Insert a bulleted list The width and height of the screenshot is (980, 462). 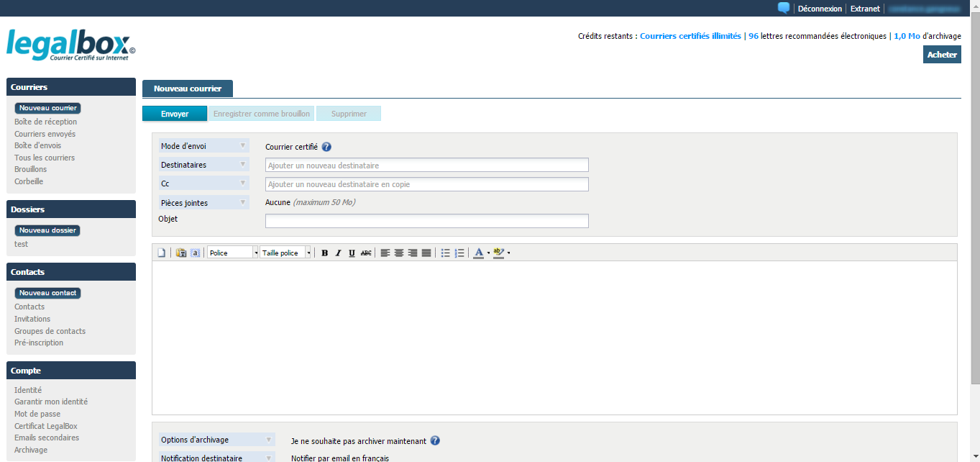coord(446,253)
